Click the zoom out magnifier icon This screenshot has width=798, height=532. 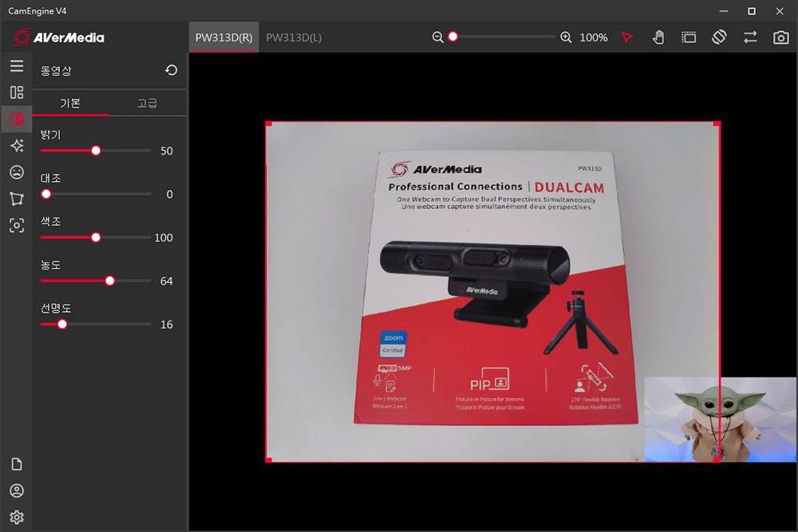click(x=437, y=37)
